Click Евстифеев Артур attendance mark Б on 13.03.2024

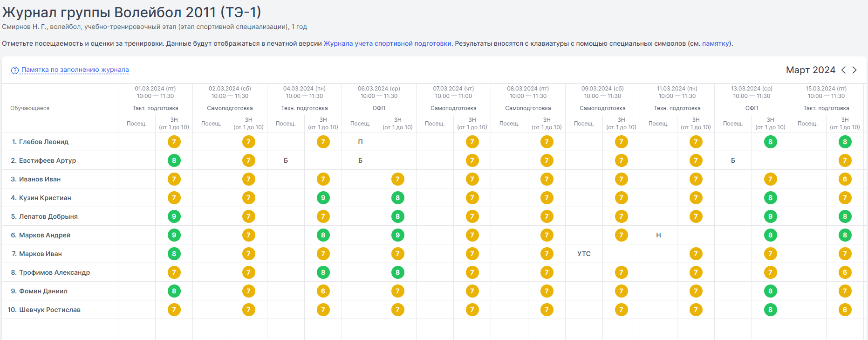point(733,160)
